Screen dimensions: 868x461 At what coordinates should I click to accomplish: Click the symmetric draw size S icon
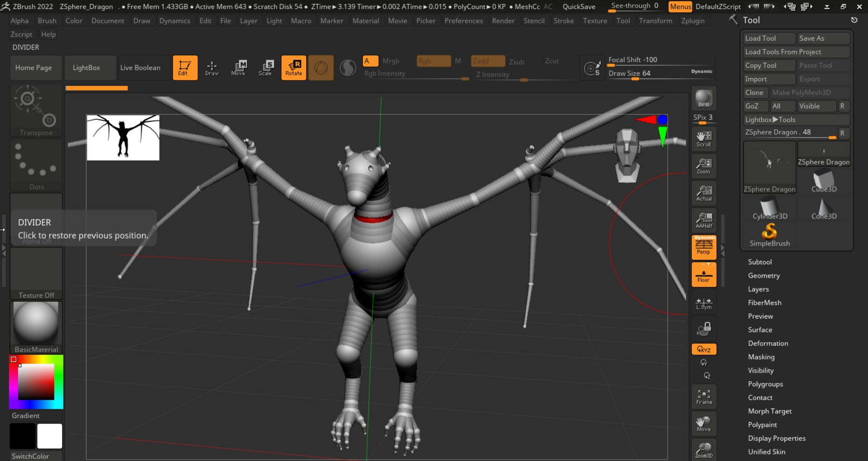[592, 68]
